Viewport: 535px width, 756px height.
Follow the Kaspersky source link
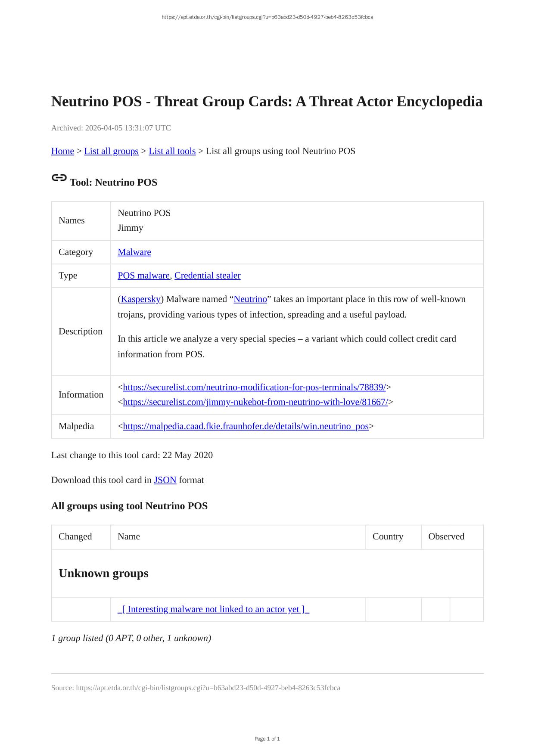(x=140, y=299)
